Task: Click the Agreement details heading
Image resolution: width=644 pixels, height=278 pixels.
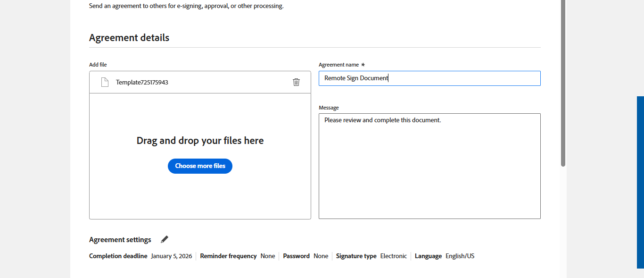Action: (x=129, y=38)
